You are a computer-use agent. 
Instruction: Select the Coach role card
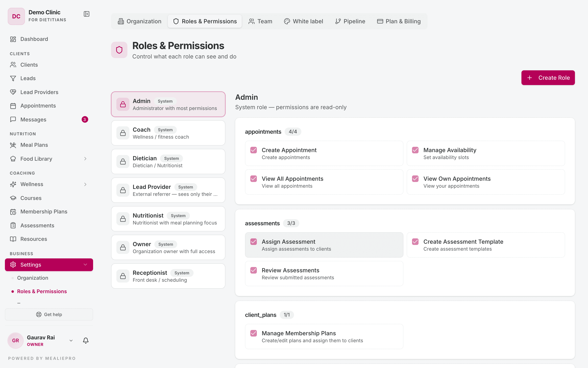pyautogui.click(x=168, y=133)
